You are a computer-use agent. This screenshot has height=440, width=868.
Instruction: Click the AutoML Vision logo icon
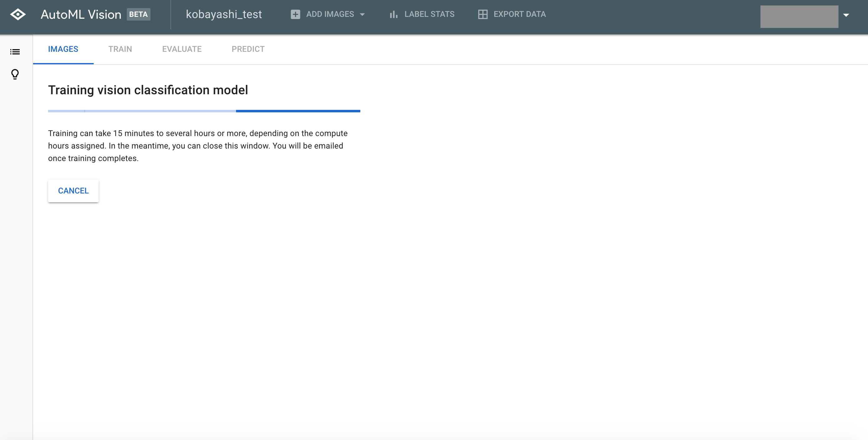18,14
